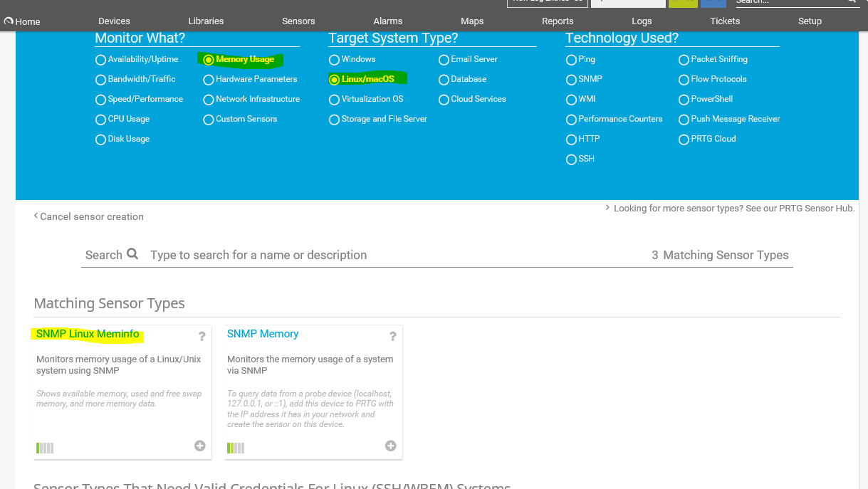Viewport: 868px width, 489px height.
Task: Show help for SNMP Memory sensor
Action: point(393,337)
